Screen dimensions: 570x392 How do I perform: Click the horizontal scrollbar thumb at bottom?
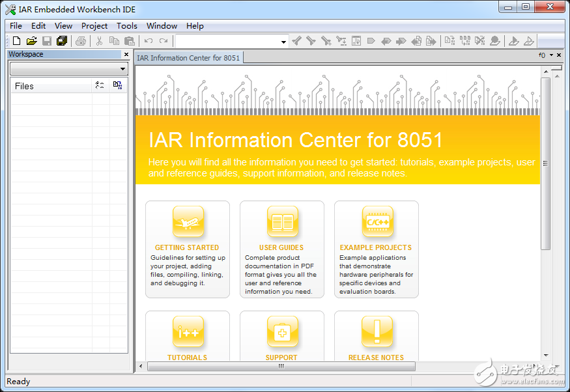pos(281,366)
